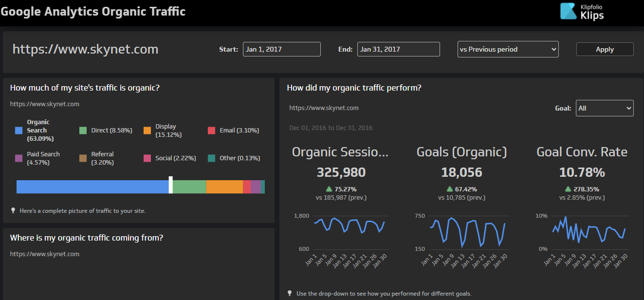Click the Apply button
This screenshot has height=300, width=644.
(x=605, y=49)
